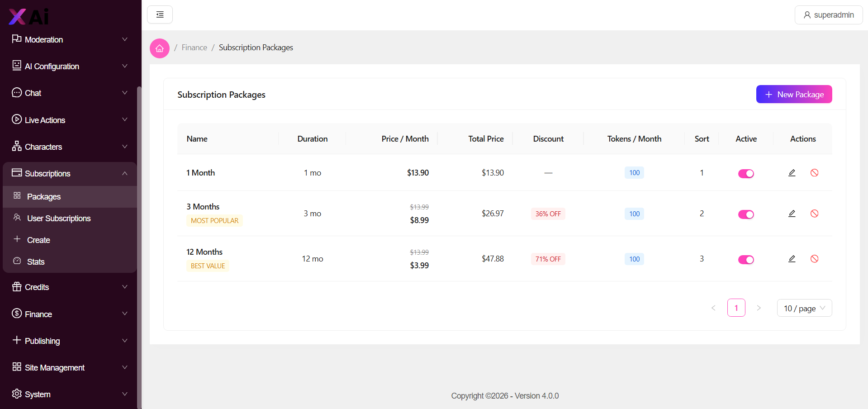Toggle the Active switch for 3 Months

tap(746, 214)
